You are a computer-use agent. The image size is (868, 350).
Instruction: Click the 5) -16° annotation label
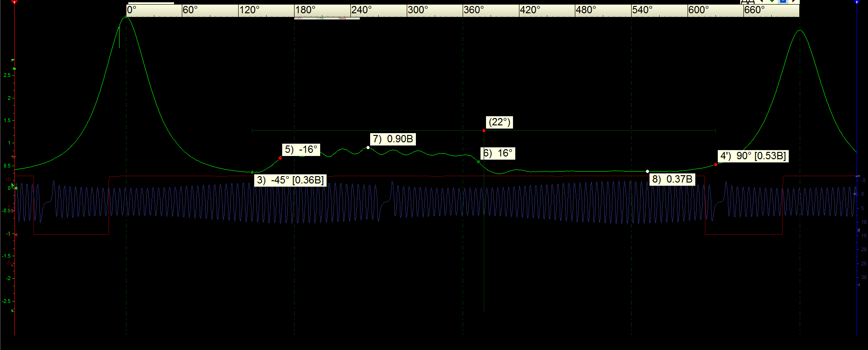301,150
